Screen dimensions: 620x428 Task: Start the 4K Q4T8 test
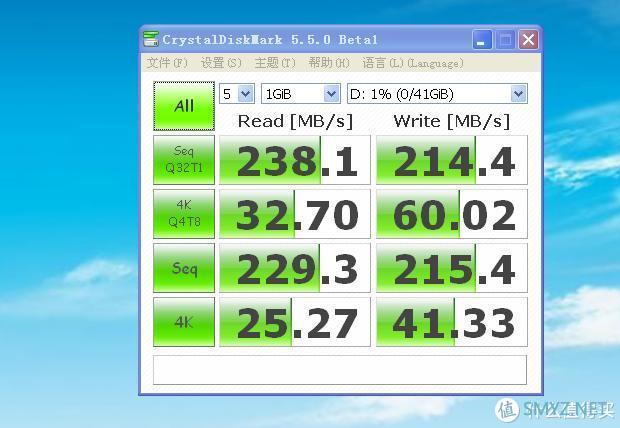[184, 214]
